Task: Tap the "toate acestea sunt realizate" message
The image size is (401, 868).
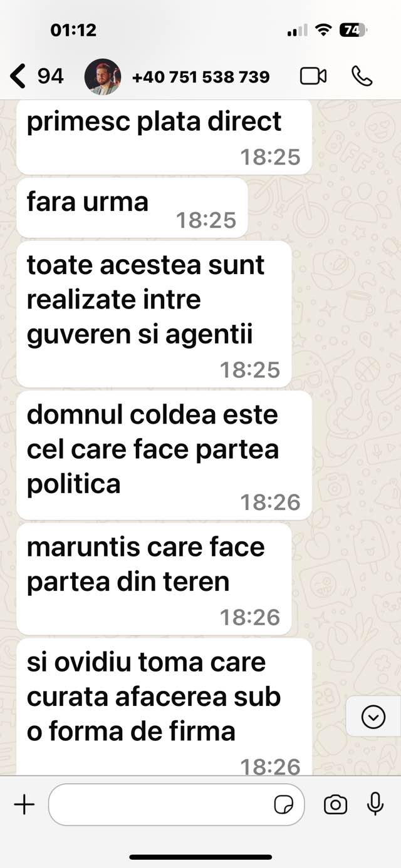Action: [x=154, y=314]
